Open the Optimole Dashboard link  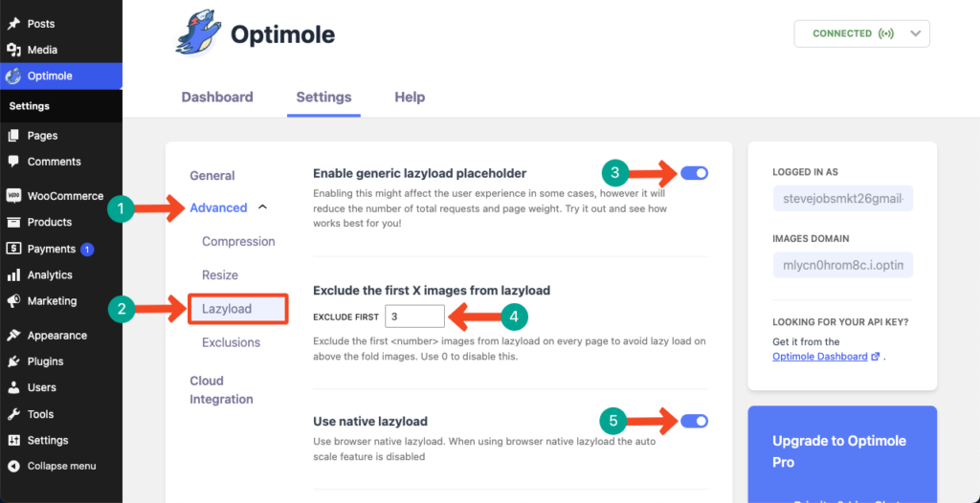(820, 356)
